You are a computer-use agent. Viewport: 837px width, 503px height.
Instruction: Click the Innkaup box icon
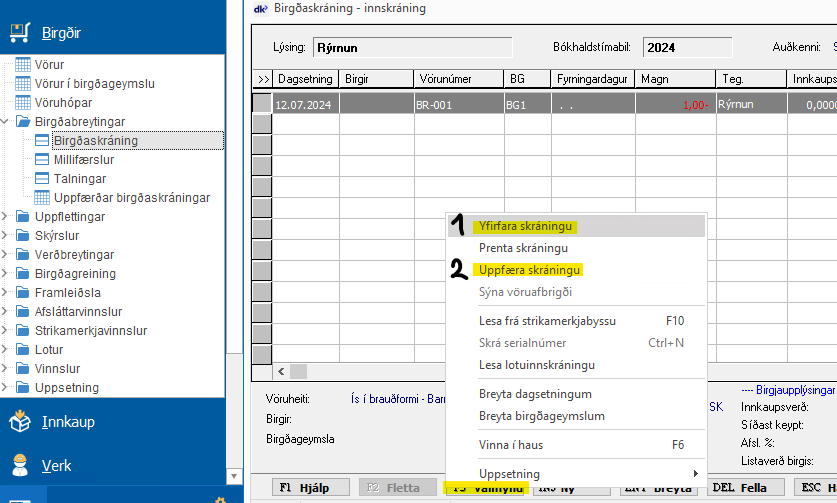click(x=20, y=421)
